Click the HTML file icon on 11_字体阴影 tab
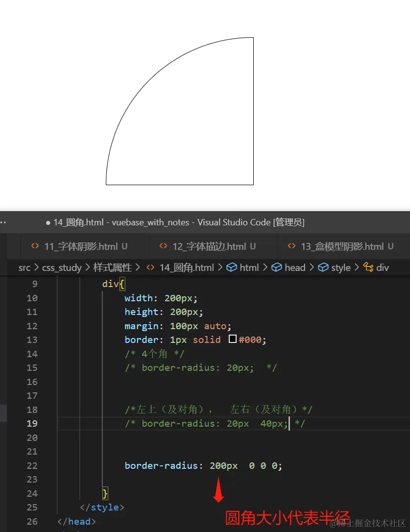Viewport: 410px width, 532px height. [x=35, y=246]
